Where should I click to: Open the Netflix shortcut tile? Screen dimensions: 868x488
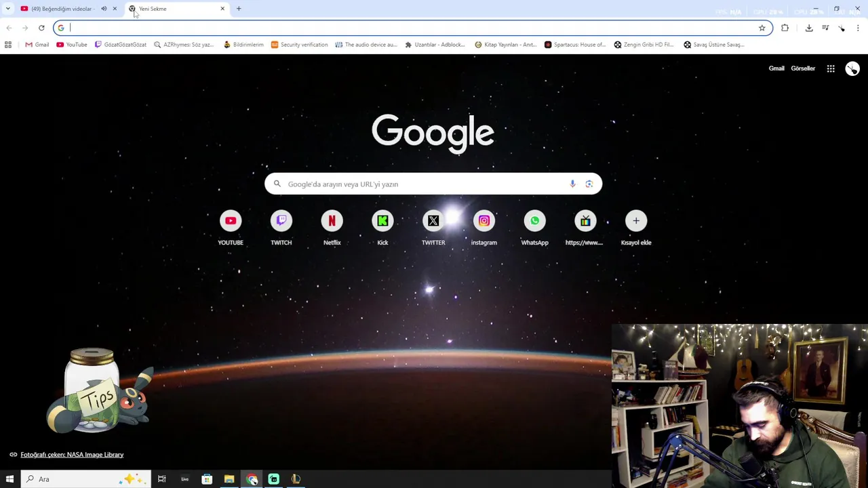[x=332, y=228]
